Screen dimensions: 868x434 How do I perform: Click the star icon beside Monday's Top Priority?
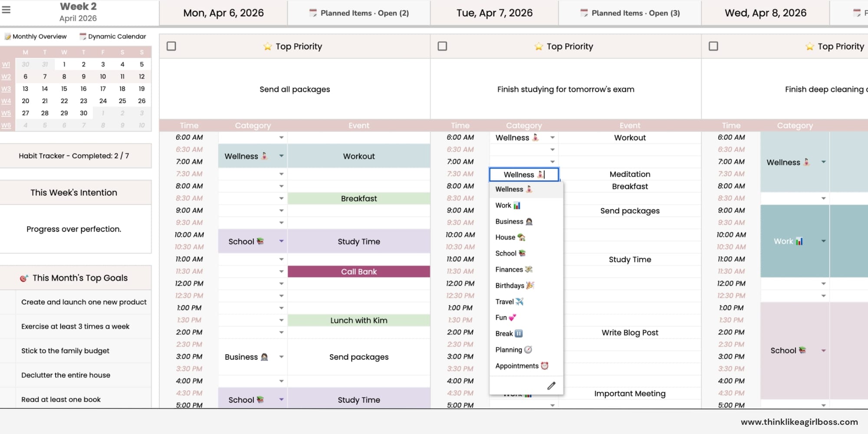coord(267,46)
